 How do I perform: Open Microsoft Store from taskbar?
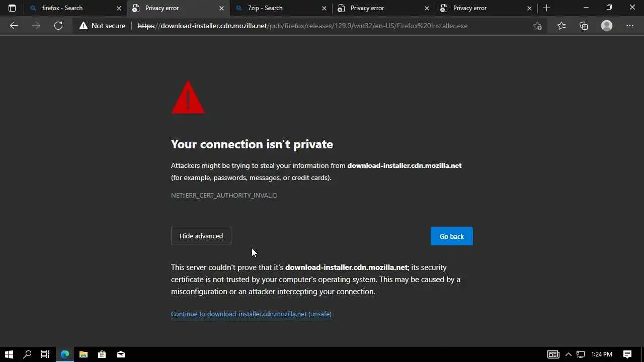tap(102, 354)
